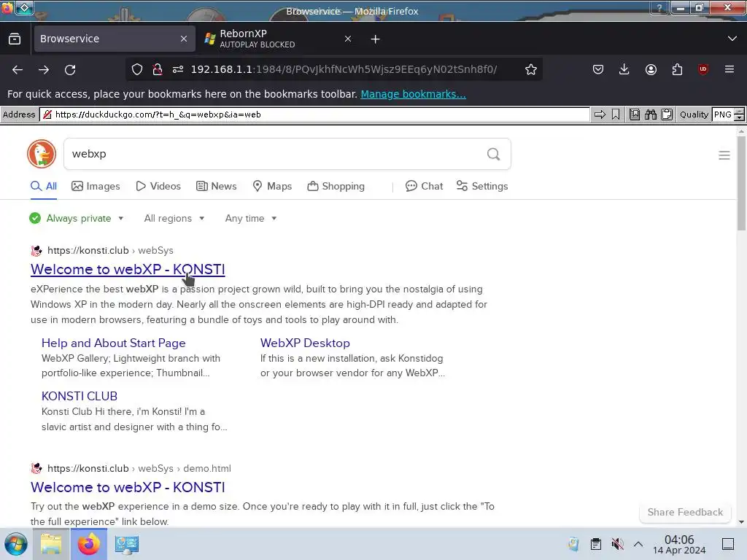
Task: Click the Browservice bookmark ribbon icon
Action: (x=616, y=114)
